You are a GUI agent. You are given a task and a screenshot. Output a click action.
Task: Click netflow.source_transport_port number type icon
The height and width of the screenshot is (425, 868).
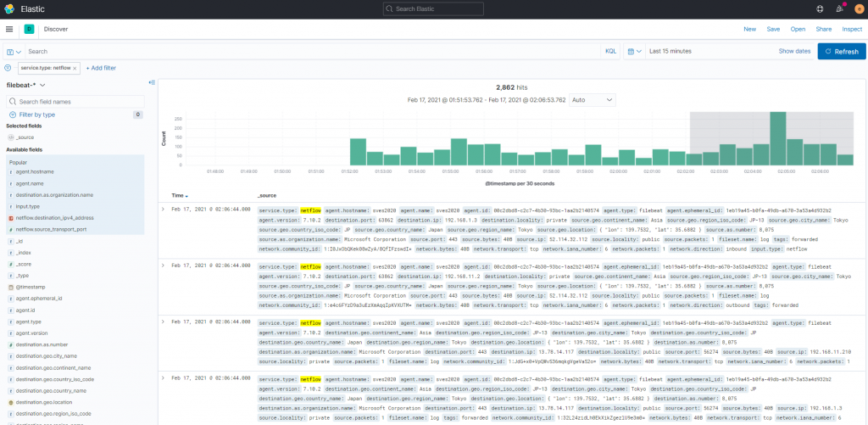point(12,229)
